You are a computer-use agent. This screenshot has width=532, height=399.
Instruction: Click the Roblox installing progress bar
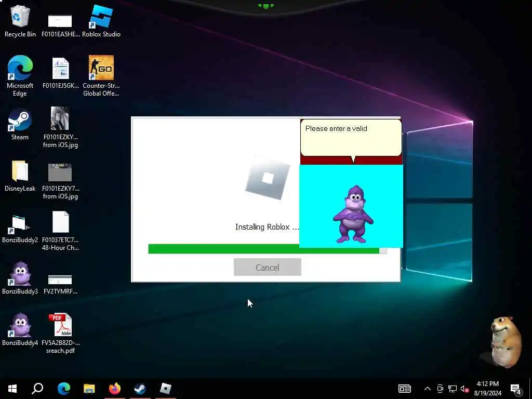(x=268, y=249)
